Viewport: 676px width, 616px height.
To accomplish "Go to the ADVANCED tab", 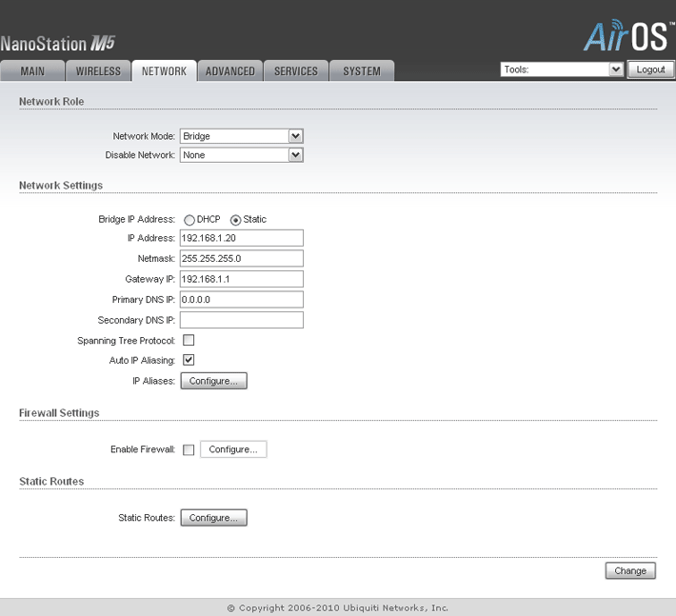I will point(229,71).
